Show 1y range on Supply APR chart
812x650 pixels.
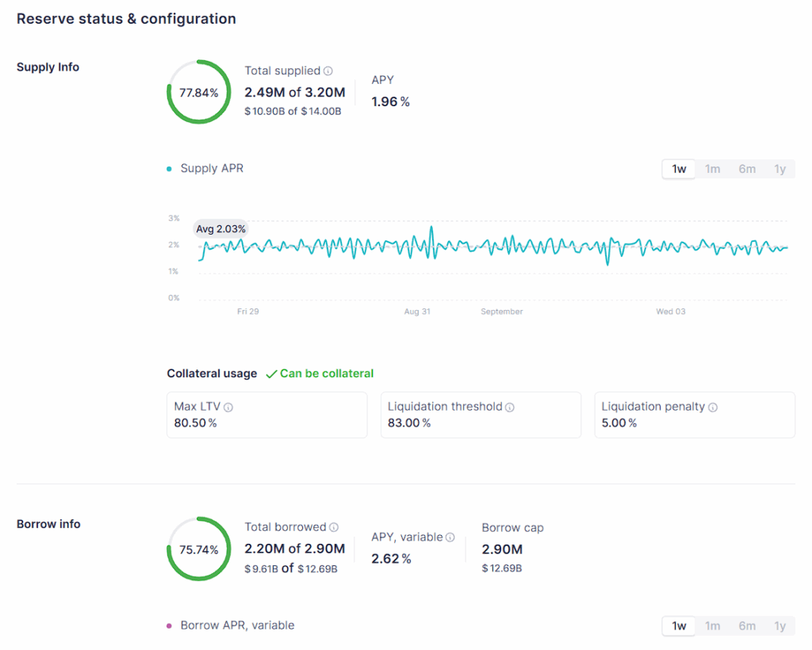click(780, 169)
